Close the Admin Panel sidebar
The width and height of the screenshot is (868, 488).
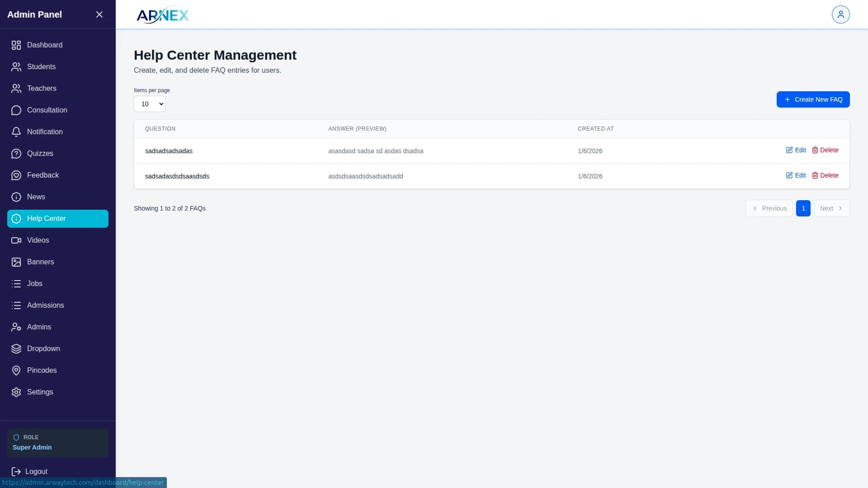tap(99, 14)
